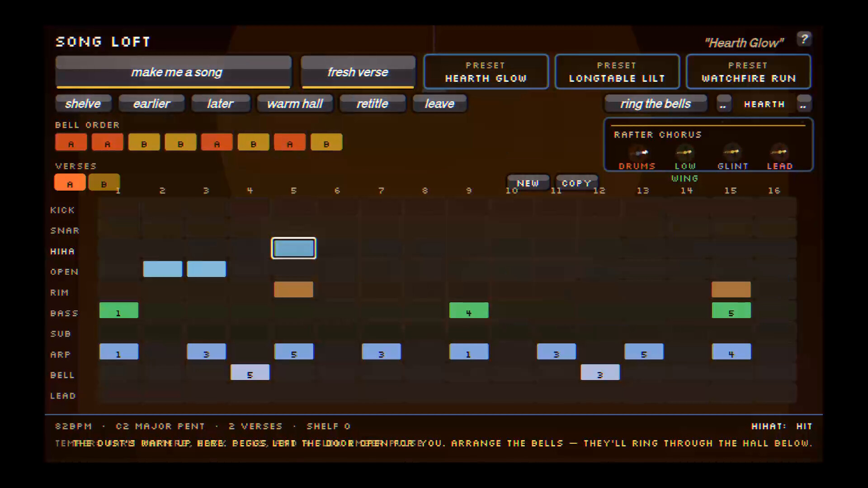Click COPY verse button
This screenshot has height=488, width=868.
pyautogui.click(x=577, y=183)
